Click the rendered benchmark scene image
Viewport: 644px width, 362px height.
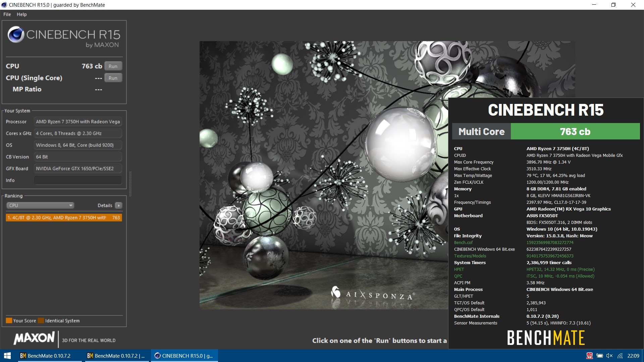click(324, 175)
